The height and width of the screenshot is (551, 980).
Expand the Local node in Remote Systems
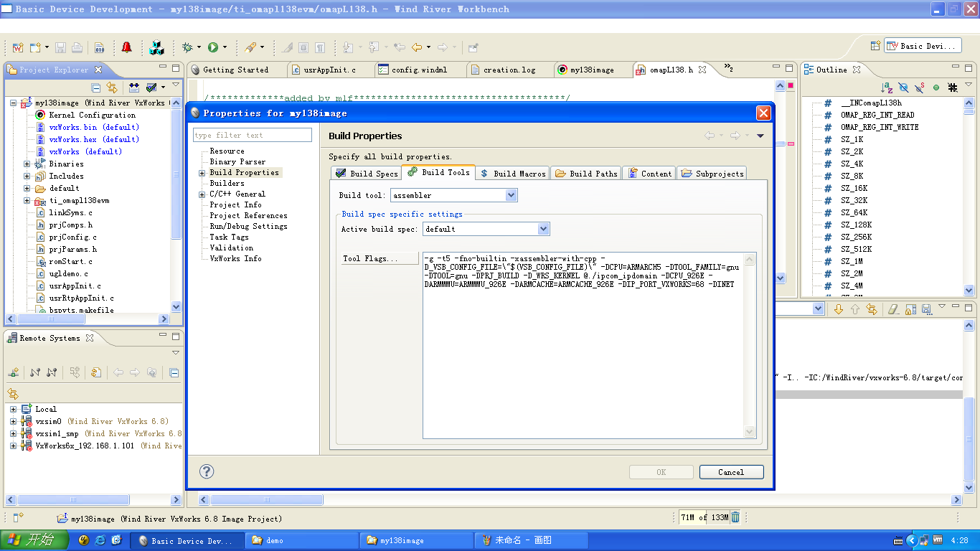13,409
